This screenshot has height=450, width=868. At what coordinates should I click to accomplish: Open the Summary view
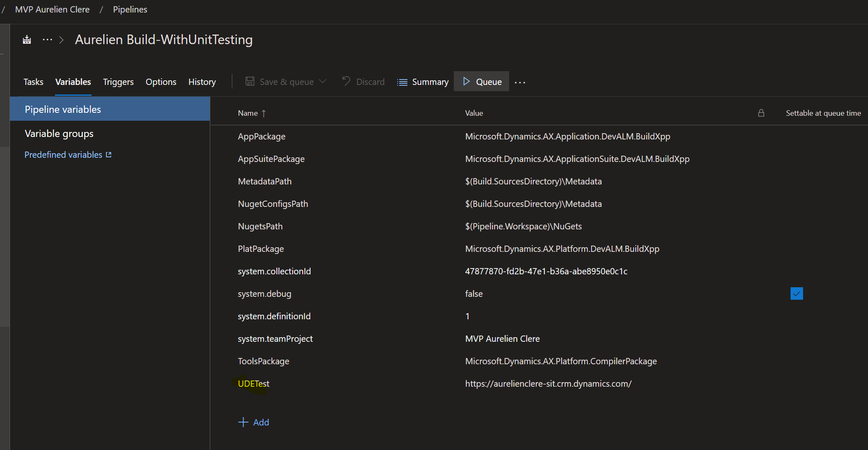[423, 82]
